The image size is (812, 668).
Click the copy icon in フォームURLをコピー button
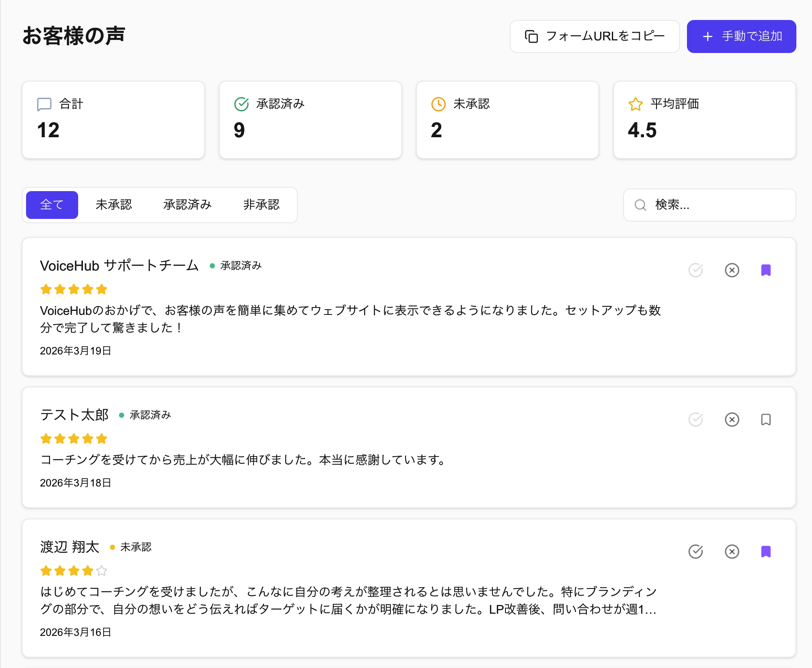click(531, 36)
